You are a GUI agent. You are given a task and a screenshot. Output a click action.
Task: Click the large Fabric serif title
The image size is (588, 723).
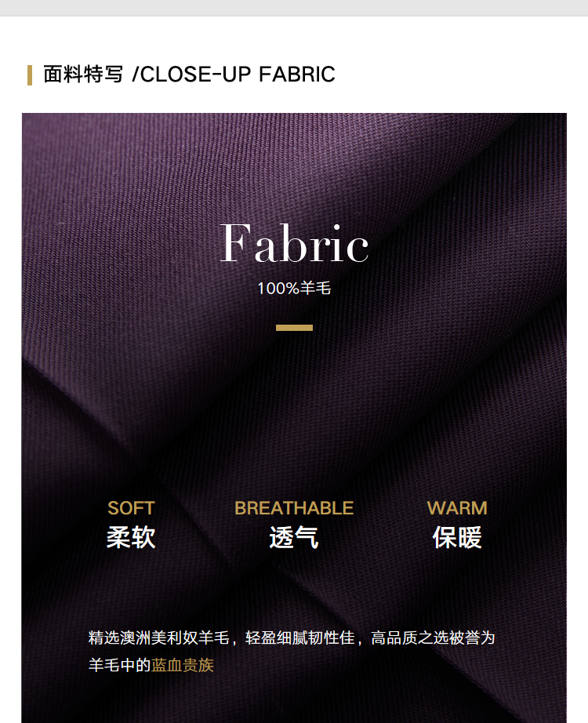click(294, 243)
